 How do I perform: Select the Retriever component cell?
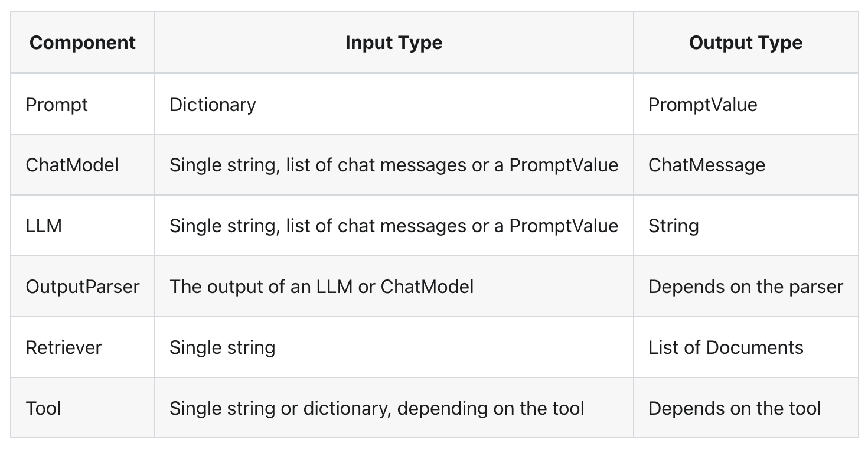pyautogui.click(x=64, y=347)
